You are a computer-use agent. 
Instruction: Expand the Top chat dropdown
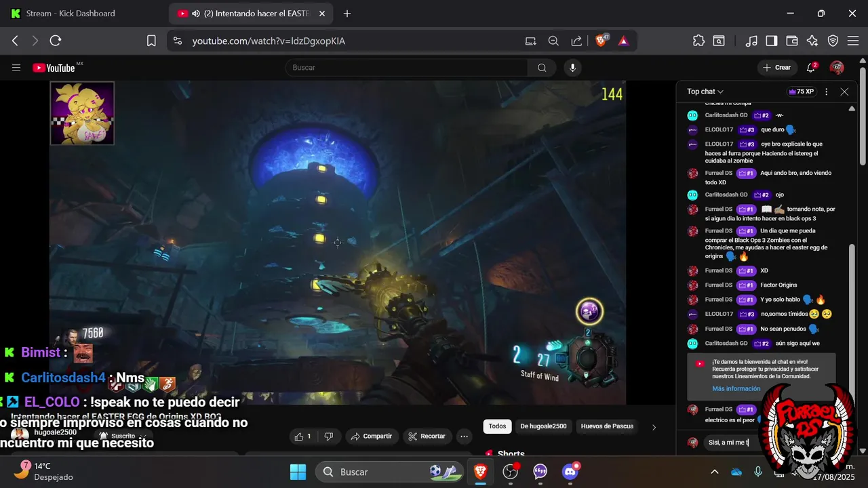705,91
